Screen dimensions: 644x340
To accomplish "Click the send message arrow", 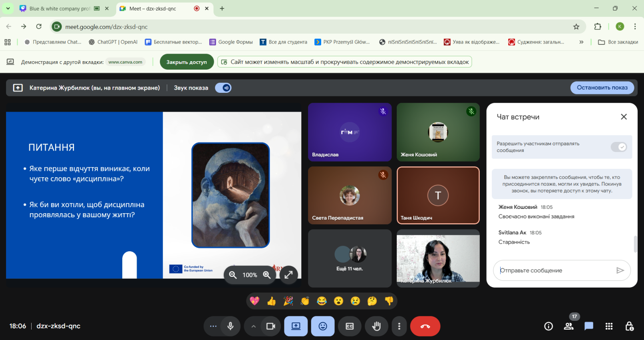I will click(620, 270).
